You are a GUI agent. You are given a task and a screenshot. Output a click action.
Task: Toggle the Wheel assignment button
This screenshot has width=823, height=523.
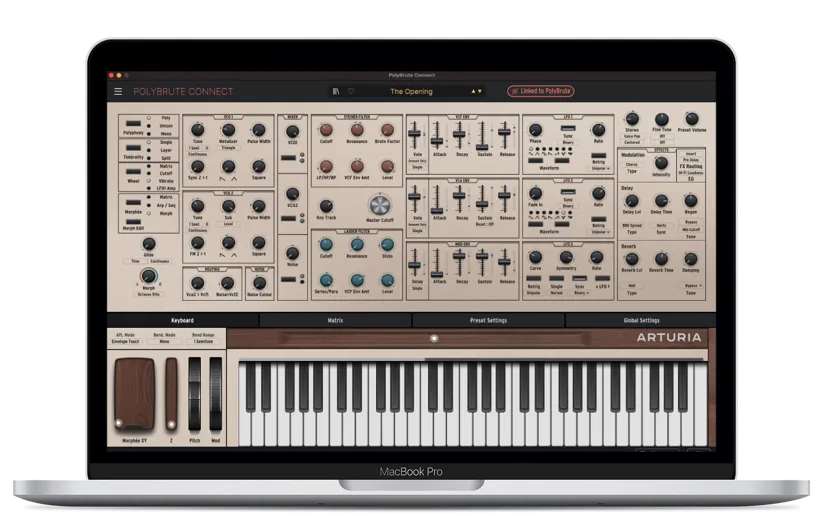tap(133, 172)
